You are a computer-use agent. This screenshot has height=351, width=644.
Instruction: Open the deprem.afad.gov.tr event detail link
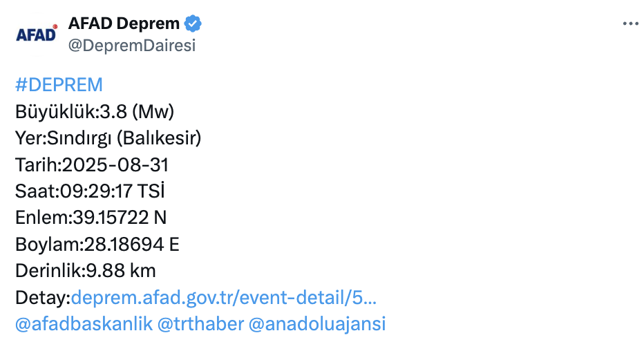pos(224,298)
